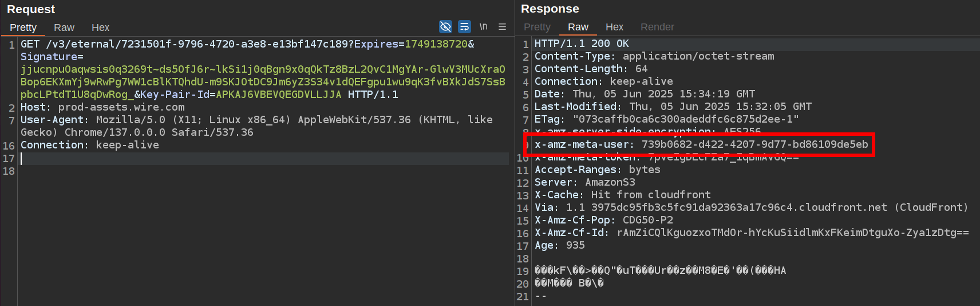Switch to the Request Raw tab
Screen dimensions: 980x306
coord(64,28)
